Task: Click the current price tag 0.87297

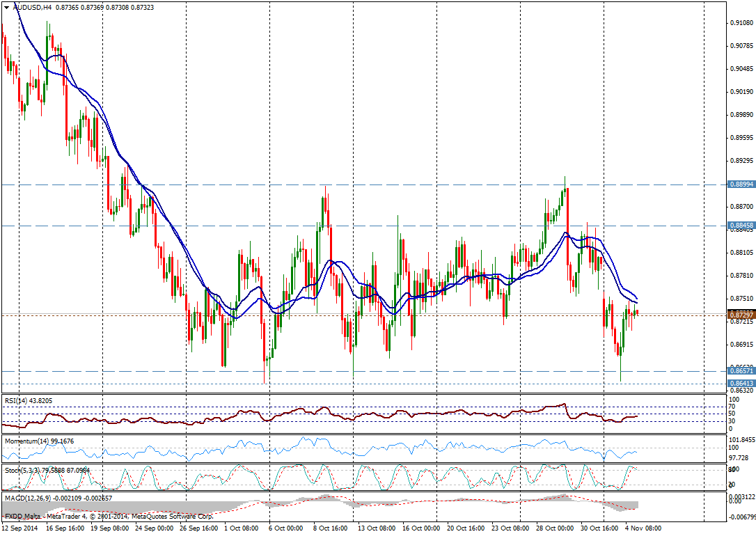Action: pos(740,315)
